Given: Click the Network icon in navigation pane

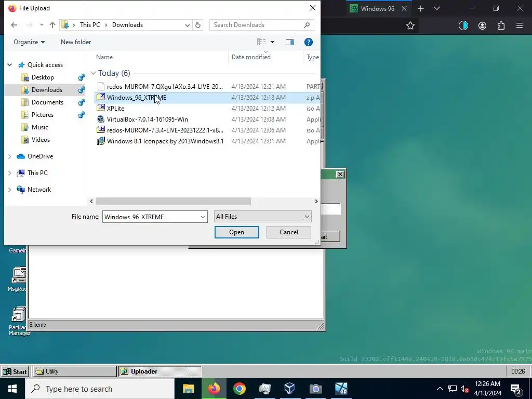Looking at the screenshot, I should pos(21,190).
